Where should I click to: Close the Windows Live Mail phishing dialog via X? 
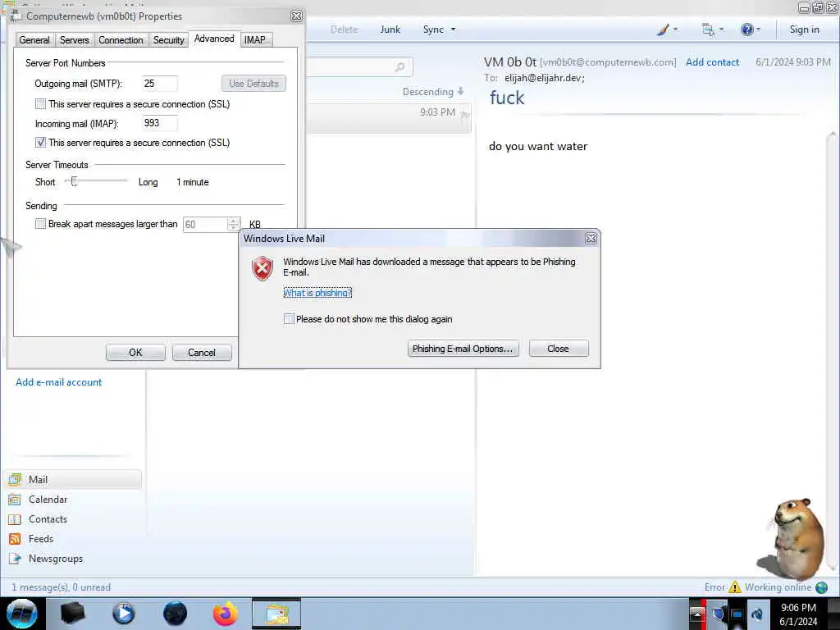591,239
